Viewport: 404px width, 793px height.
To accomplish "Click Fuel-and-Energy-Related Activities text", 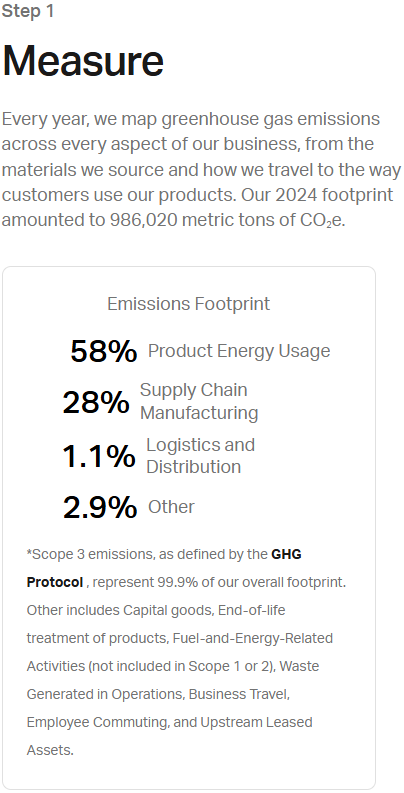I will click(179, 652).
